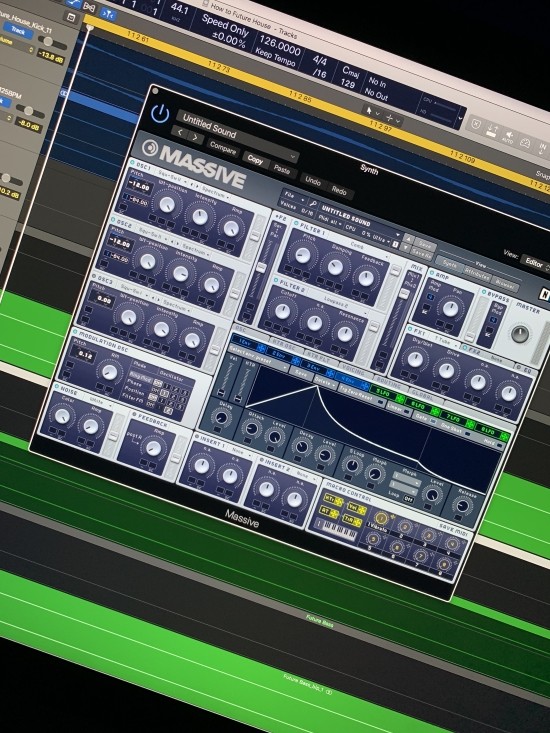This screenshot has width=550, height=733.
Task: Toggle Filter 1 power indicator
Action: tap(296, 223)
